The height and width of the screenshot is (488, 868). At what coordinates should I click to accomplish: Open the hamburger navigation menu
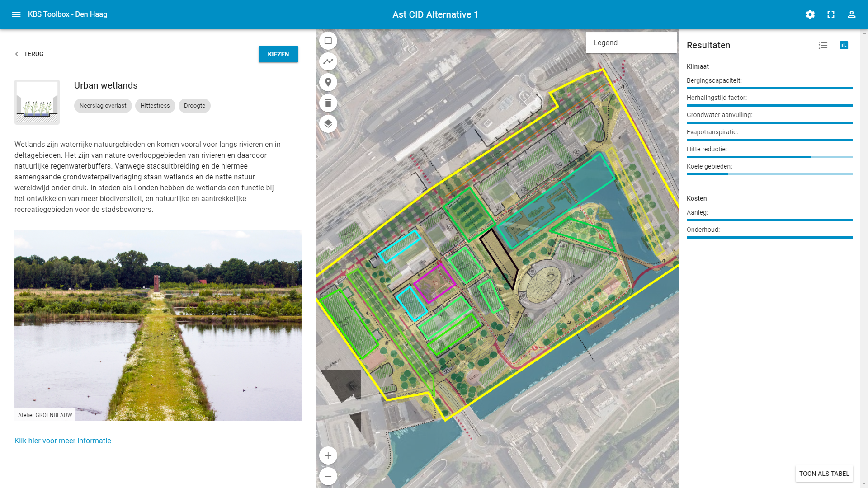tap(16, 14)
